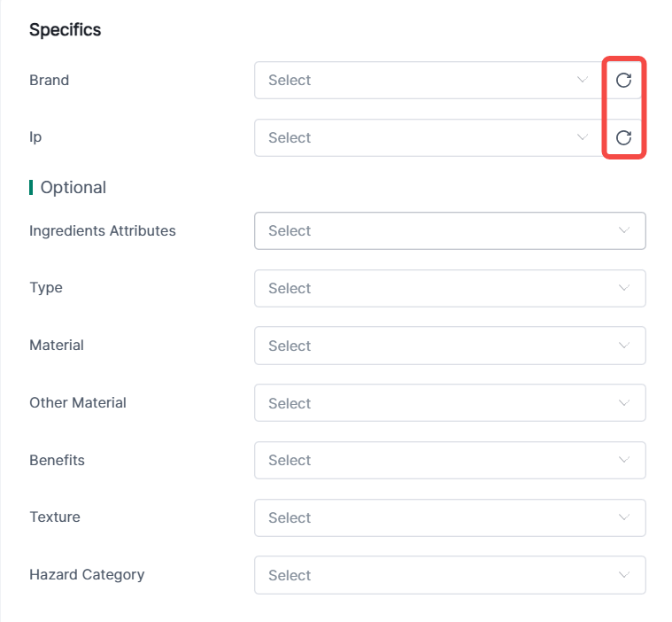Open the Texture select field
This screenshot has width=672, height=622.
(434, 518)
